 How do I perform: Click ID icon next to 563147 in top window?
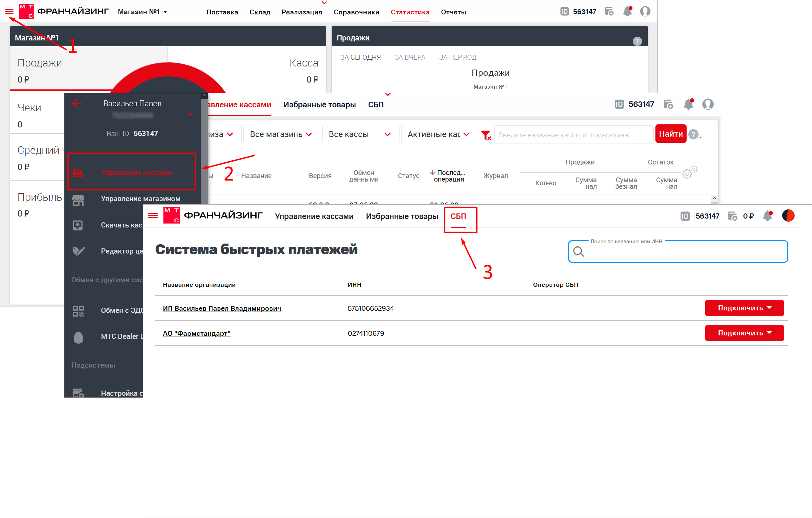[564, 12]
